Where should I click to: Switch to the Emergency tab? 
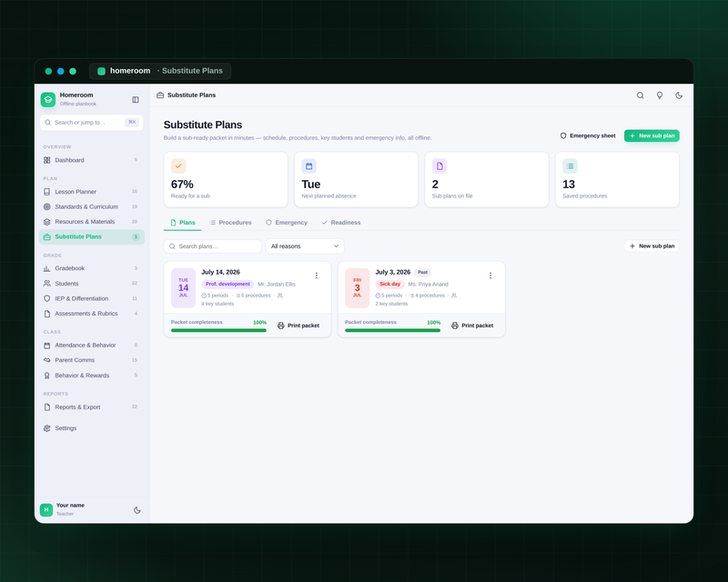tap(287, 222)
